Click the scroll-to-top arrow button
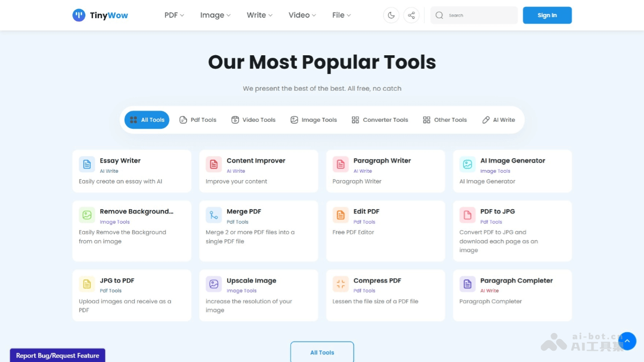The height and width of the screenshot is (362, 644). click(x=627, y=341)
